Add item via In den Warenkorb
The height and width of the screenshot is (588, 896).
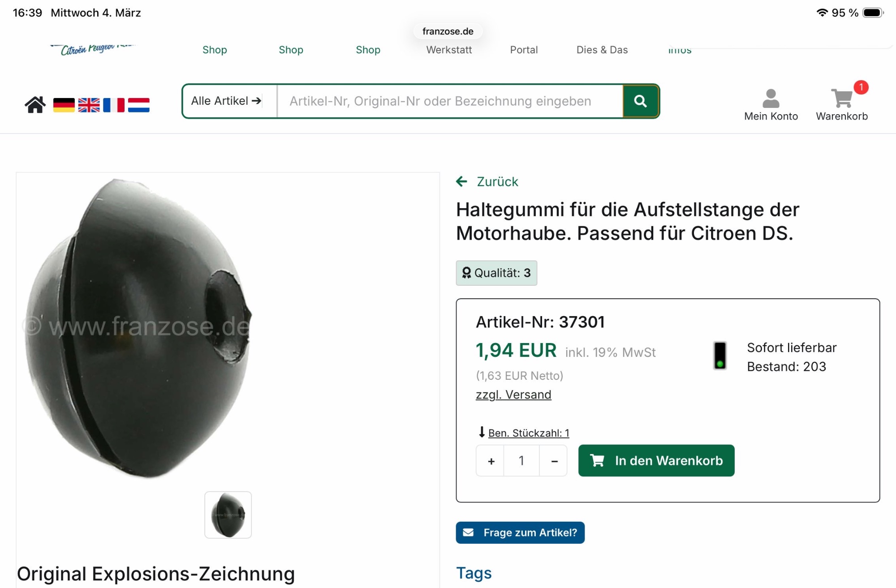point(656,460)
